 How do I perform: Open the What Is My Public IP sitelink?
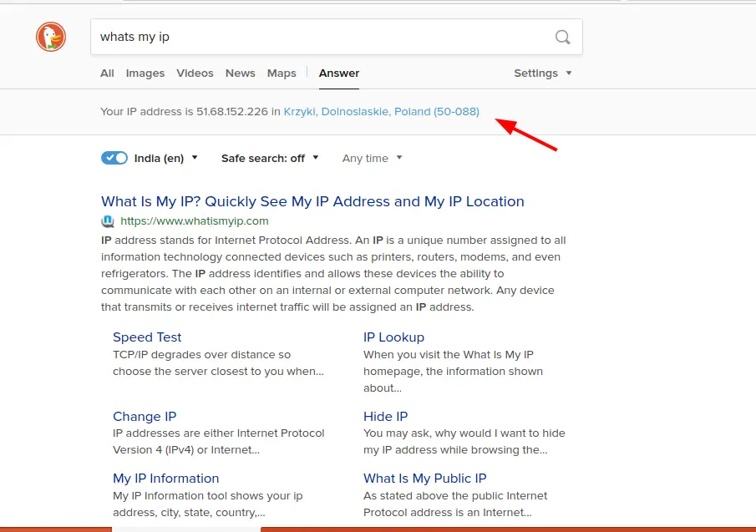tap(424, 479)
